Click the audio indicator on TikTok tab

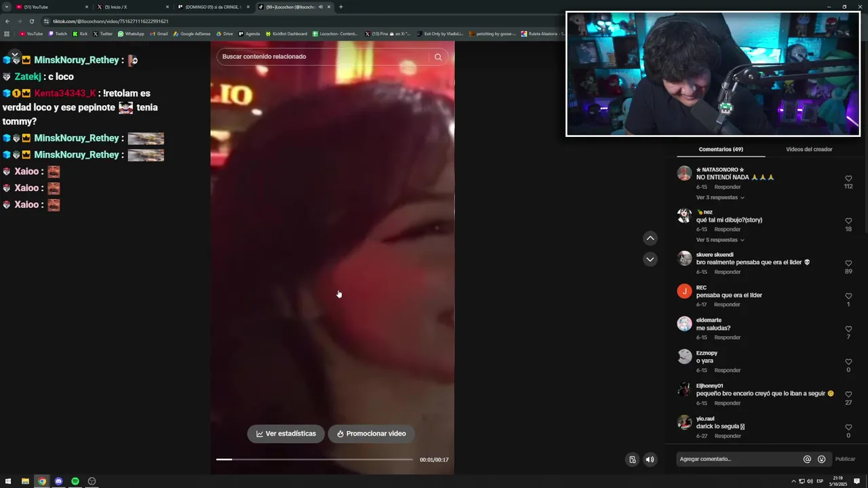point(320,7)
